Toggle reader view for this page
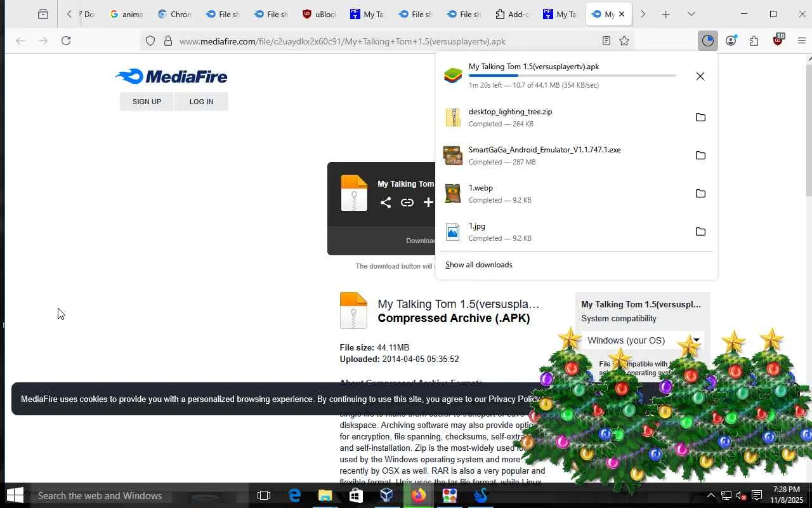This screenshot has height=508, width=812. pyautogui.click(x=606, y=41)
